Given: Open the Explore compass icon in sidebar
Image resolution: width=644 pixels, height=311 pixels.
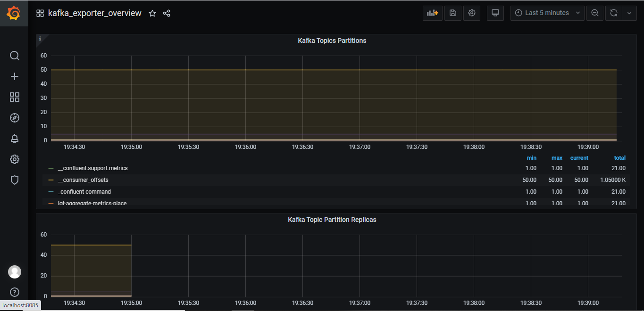Looking at the screenshot, I should (x=15, y=118).
